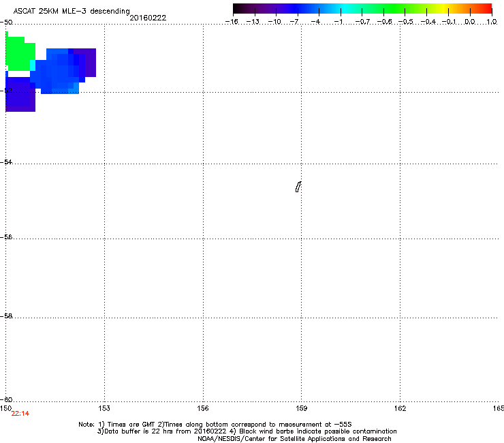The height and width of the screenshot is (443, 504).
Task: Click the -58 latitude label
Action: point(6,316)
